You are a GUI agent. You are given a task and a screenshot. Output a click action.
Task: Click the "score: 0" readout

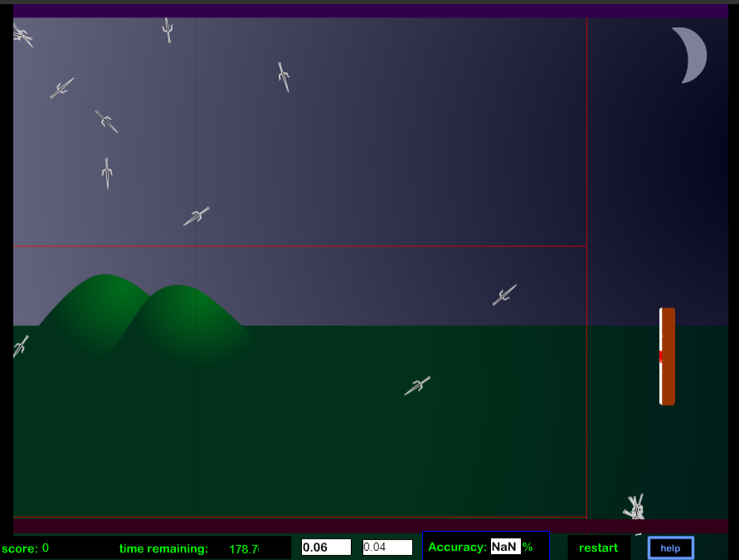pyautogui.click(x=26, y=548)
